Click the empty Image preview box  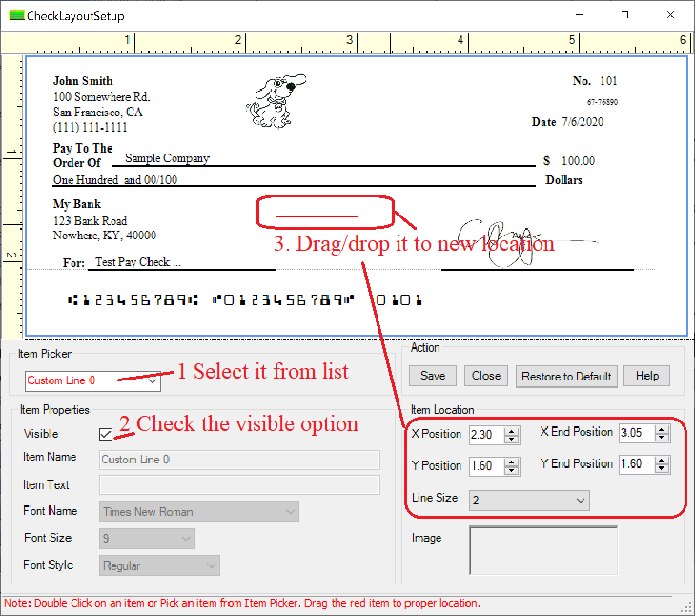[543, 551]
